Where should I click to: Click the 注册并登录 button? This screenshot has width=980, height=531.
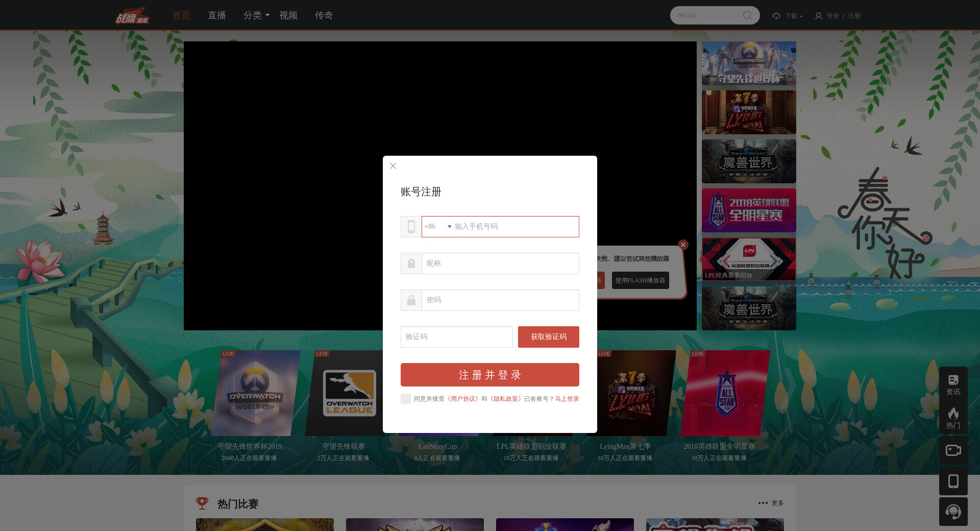coord(489,375)
